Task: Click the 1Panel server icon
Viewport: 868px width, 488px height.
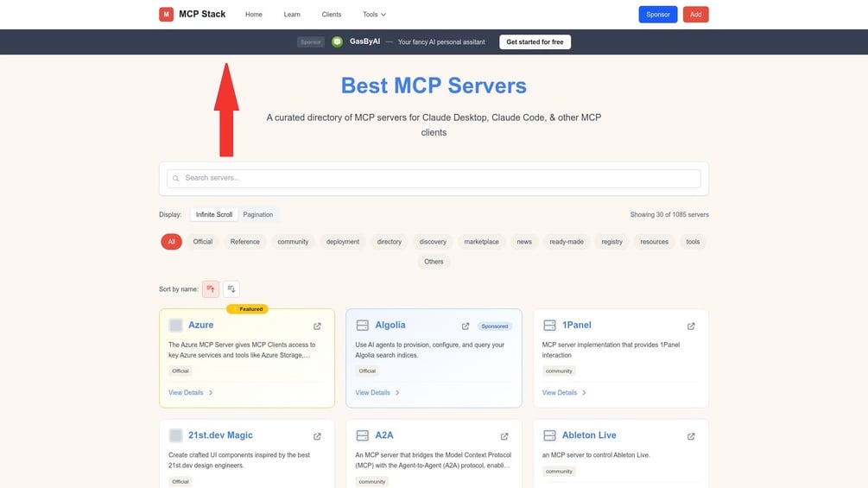Action: point(549,325)
